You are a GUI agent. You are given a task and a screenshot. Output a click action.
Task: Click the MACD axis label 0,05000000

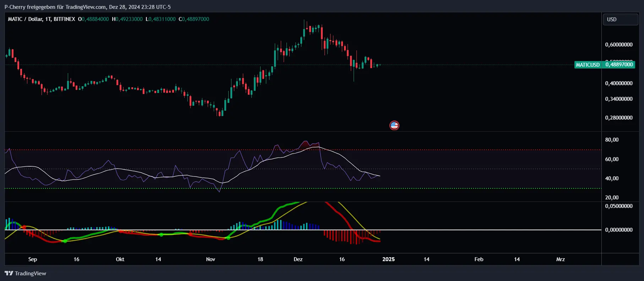619,206
